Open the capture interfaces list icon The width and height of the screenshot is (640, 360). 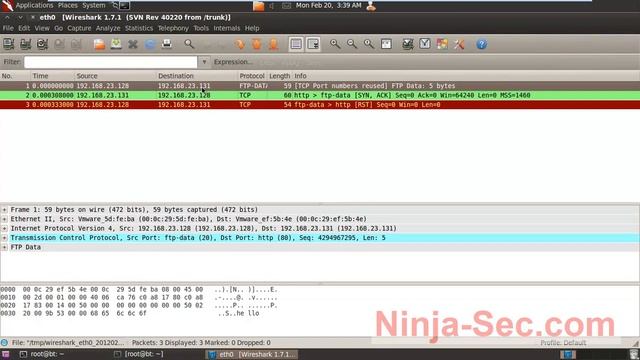9,44
